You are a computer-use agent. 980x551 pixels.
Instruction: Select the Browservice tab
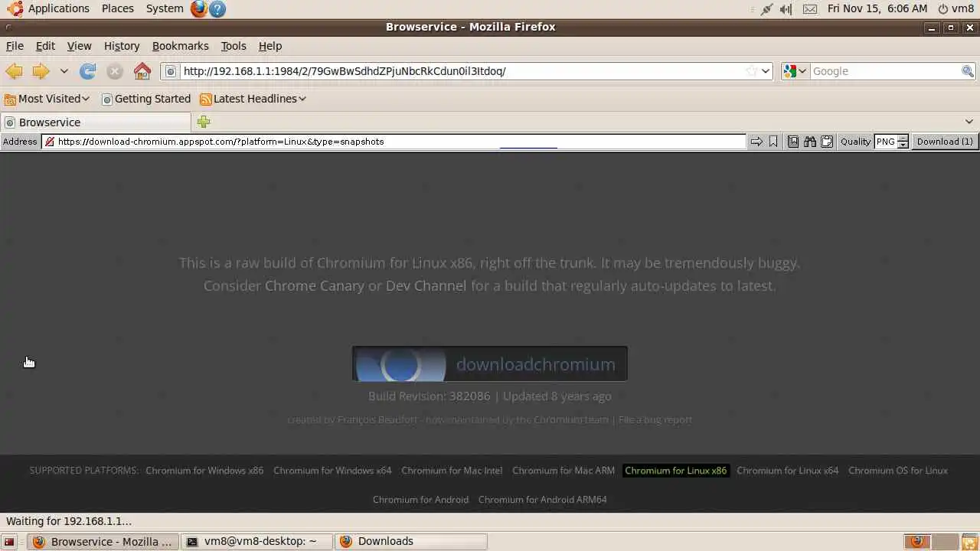(96, 122)
